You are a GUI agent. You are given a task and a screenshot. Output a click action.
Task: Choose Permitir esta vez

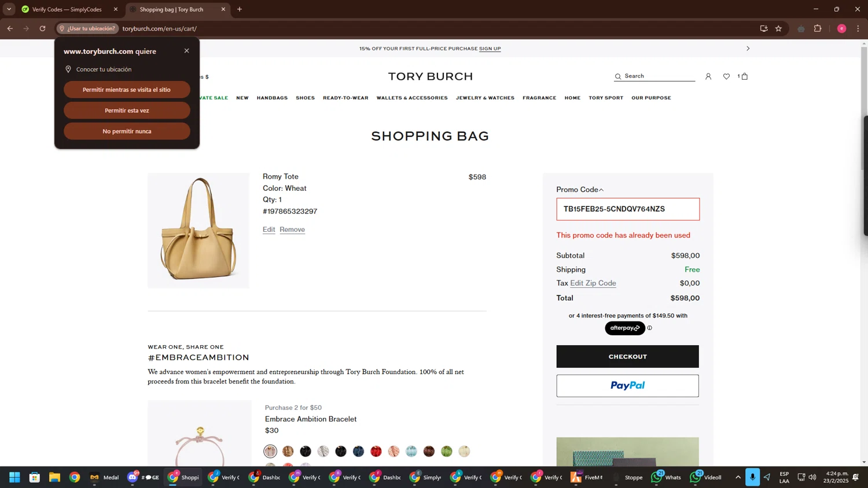point(127,110)
